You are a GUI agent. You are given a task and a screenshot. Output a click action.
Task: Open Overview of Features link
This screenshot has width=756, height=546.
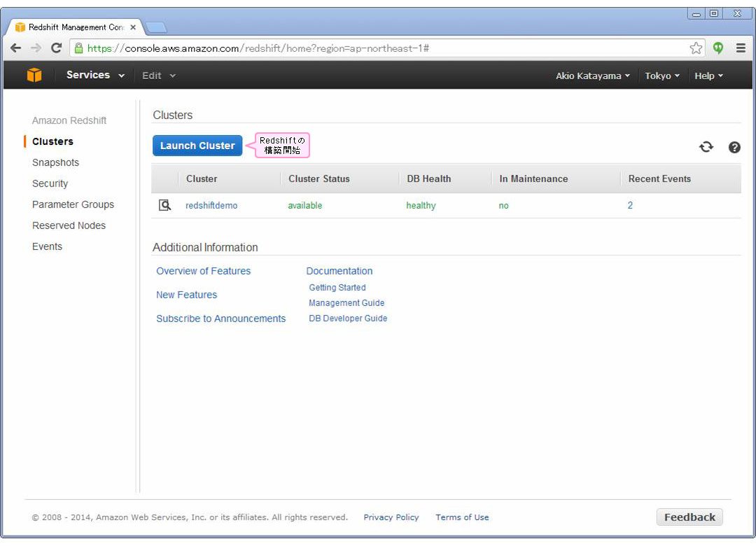click(204, 271)
